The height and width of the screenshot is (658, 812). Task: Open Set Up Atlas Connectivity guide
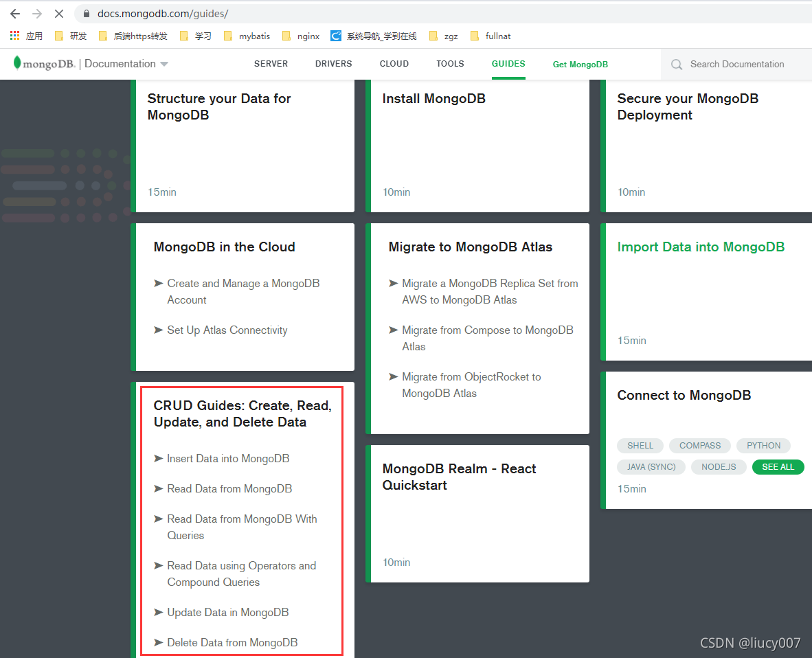point(227,330)
